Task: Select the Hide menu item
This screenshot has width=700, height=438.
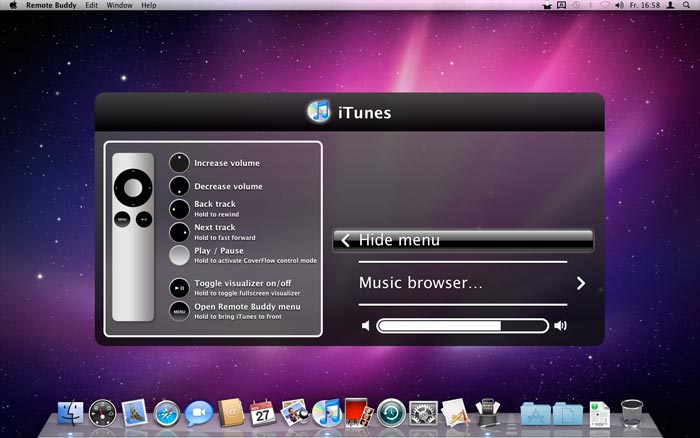Action: coord(463,241)
